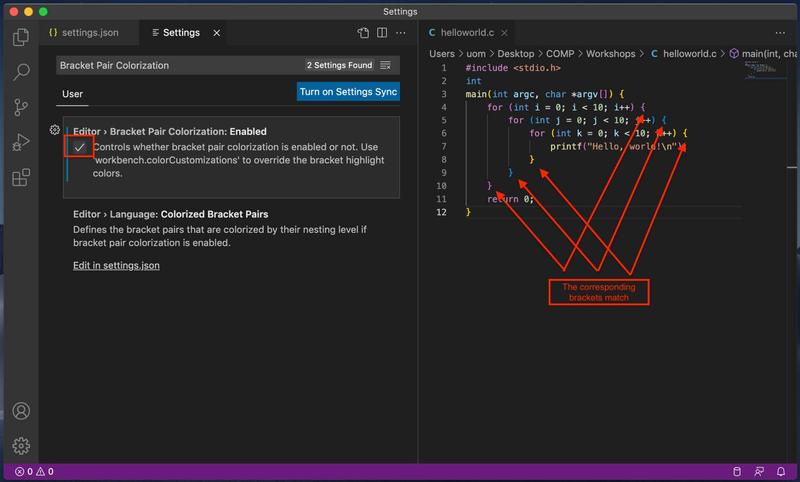Image resolution: width=800 pixels, height=482 pixels.
Task: Open the More Actions ellipsis in Settings editor
Action: [402, 33]
